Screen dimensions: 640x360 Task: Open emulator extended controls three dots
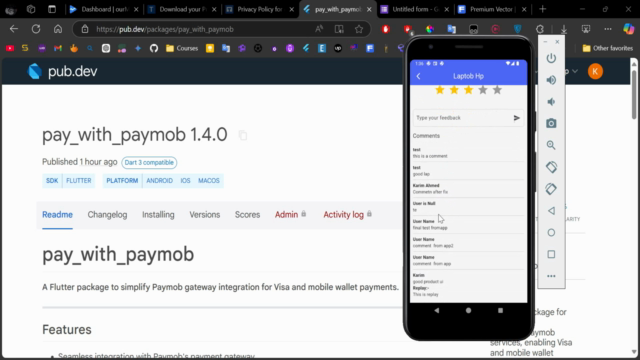tap(551, 276)
